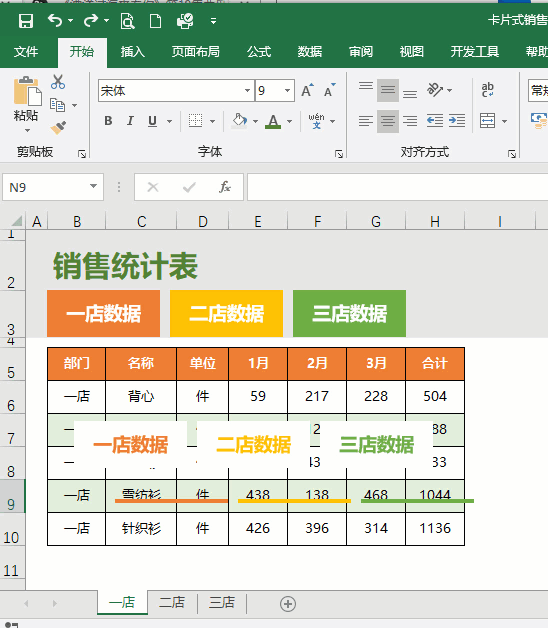
Task: Click the fill color paint bucket
Action: click(240, 121)
